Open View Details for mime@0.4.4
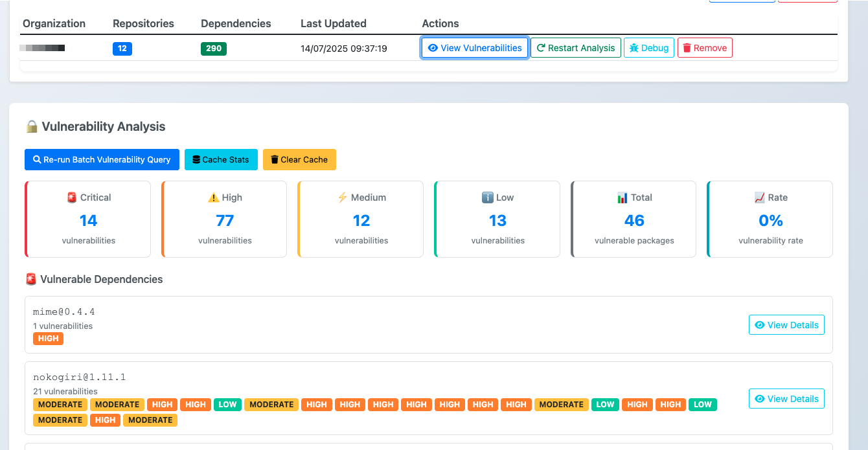Image resolution: width=868 pixels, height=450 pixels. (x=786, y=324)
